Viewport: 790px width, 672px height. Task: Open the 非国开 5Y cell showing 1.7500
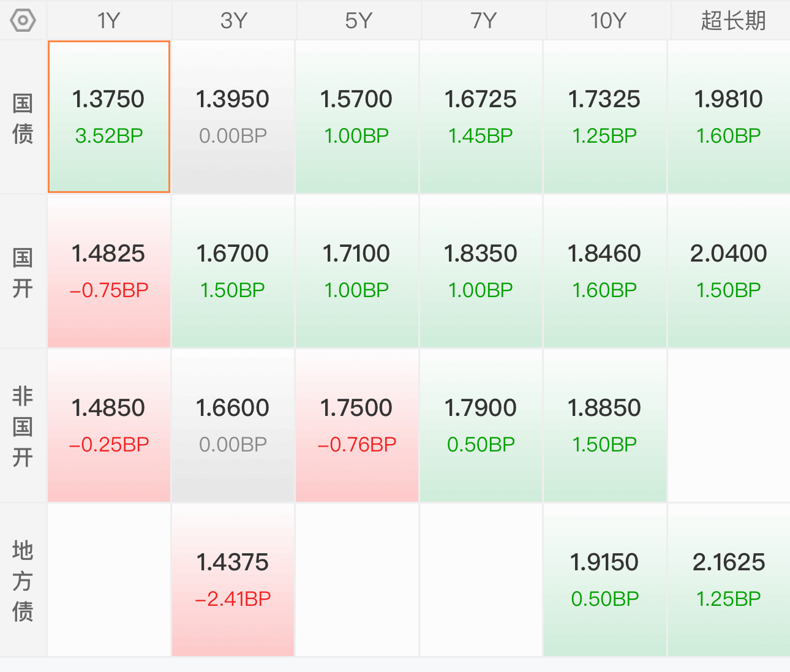click(357, 426)
